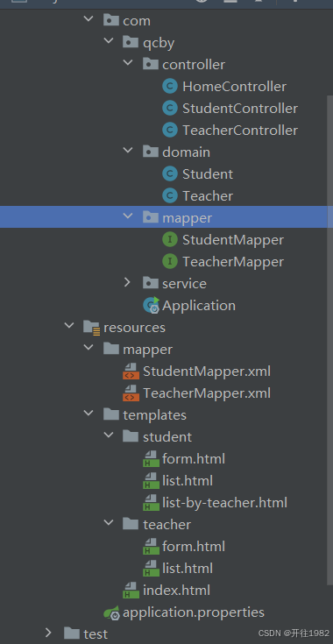
Task: Click the domain package folder icon
Action: (151, 152)
